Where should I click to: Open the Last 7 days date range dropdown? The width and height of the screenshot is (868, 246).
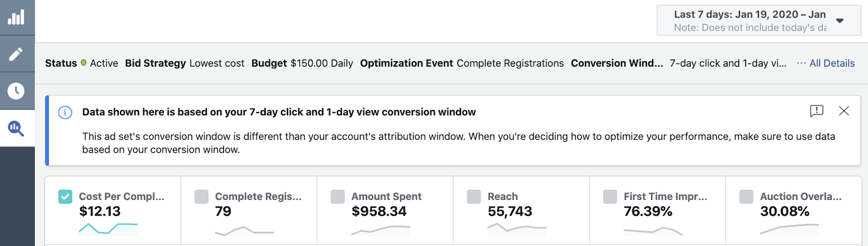point(750,21)
